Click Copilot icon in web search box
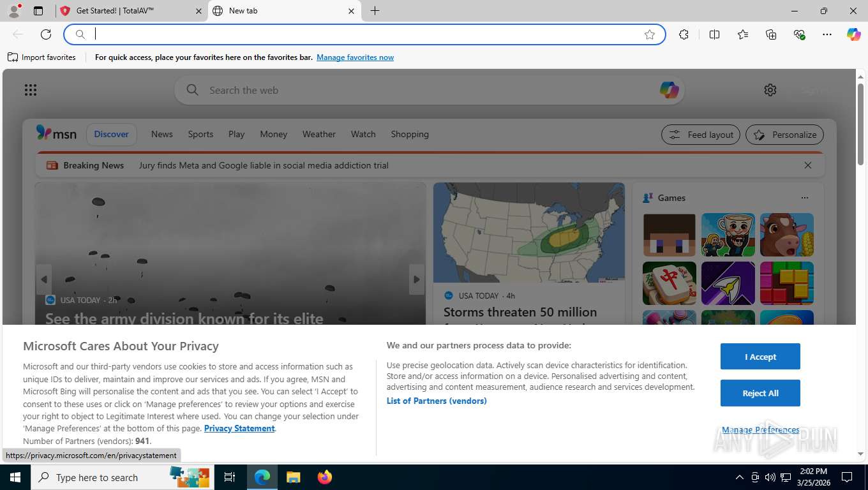This screenshot has height=490, width=868. click(x=669, y=90)
